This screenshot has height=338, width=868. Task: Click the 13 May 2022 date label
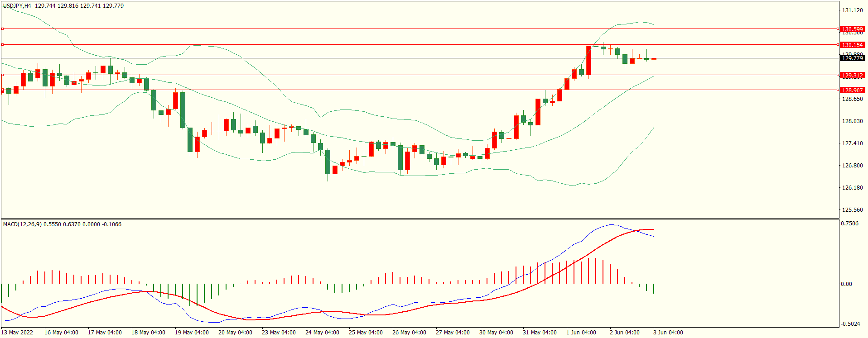tap(17, 333)
